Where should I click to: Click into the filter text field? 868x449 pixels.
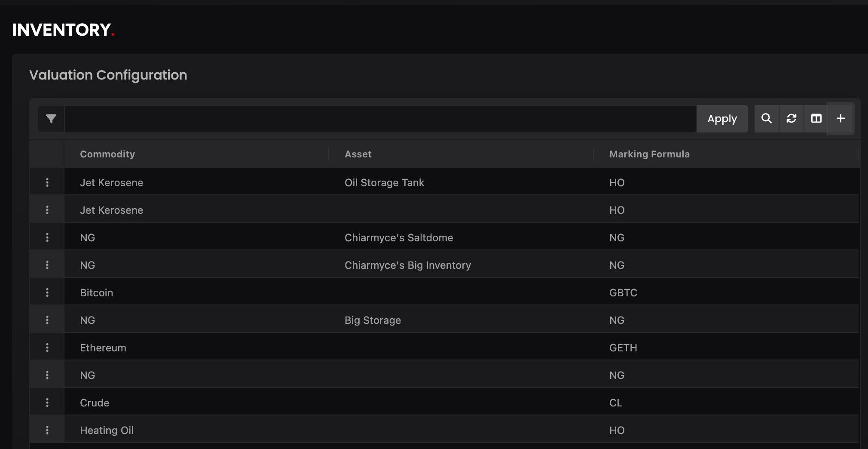tap(380, 119)
